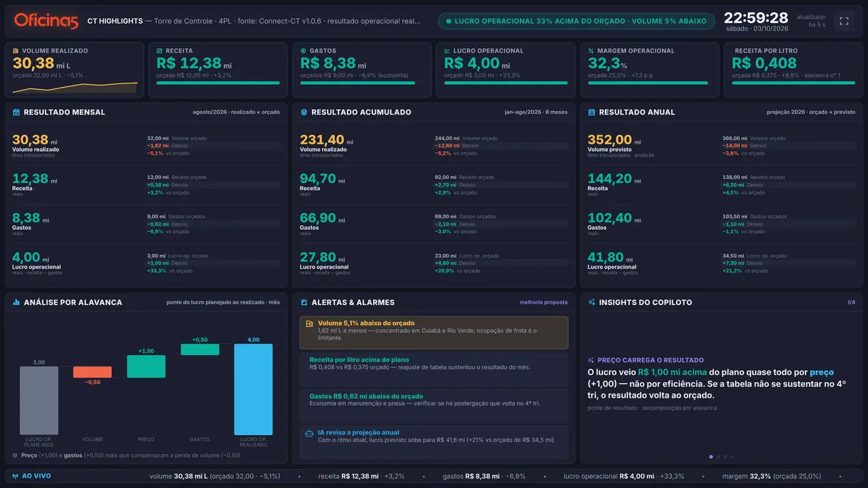Viewport: 868px width, 488px height.
Task: Click the gray Lucro Op. Planejado bar
Action: click(x=39, y=401)
